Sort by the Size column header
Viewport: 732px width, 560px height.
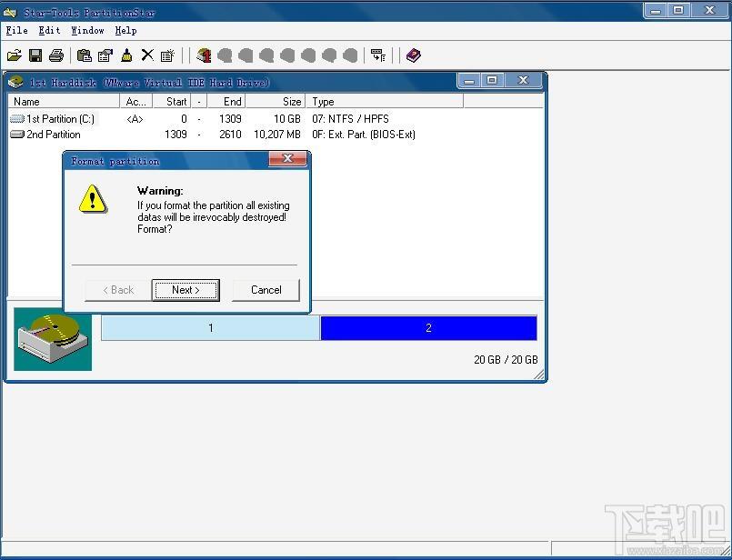coord(275,101)
